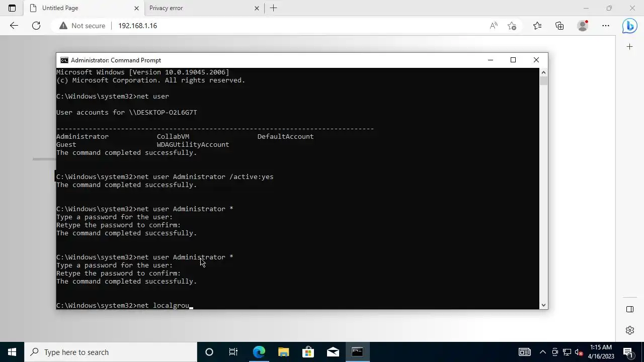Image resolution: width=644 pixels, height=362 pixels.
Task: Select Command Prompt taskbar button
Action: click(x=357, y=352)
